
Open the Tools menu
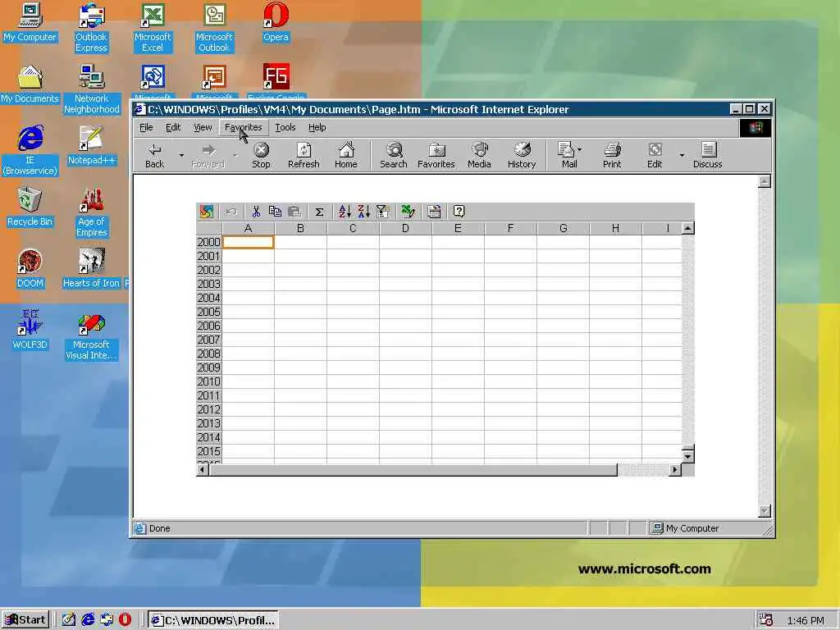tap(285, 127)
